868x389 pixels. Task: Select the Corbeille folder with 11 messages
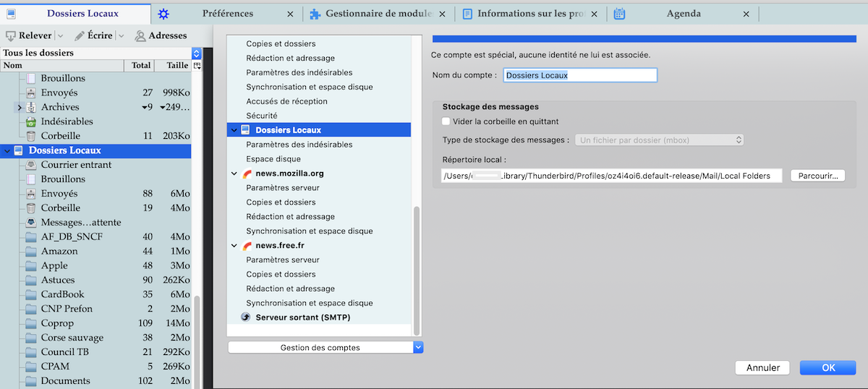[x=95, y=136]
